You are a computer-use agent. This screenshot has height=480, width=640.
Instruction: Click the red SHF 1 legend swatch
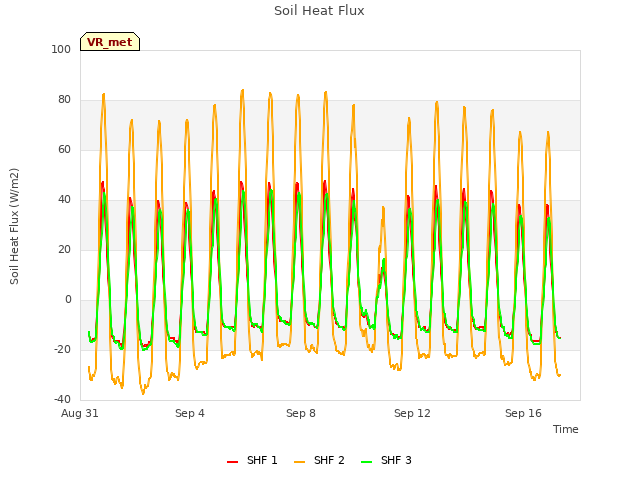pyautogui.click(x=233, y=461)
